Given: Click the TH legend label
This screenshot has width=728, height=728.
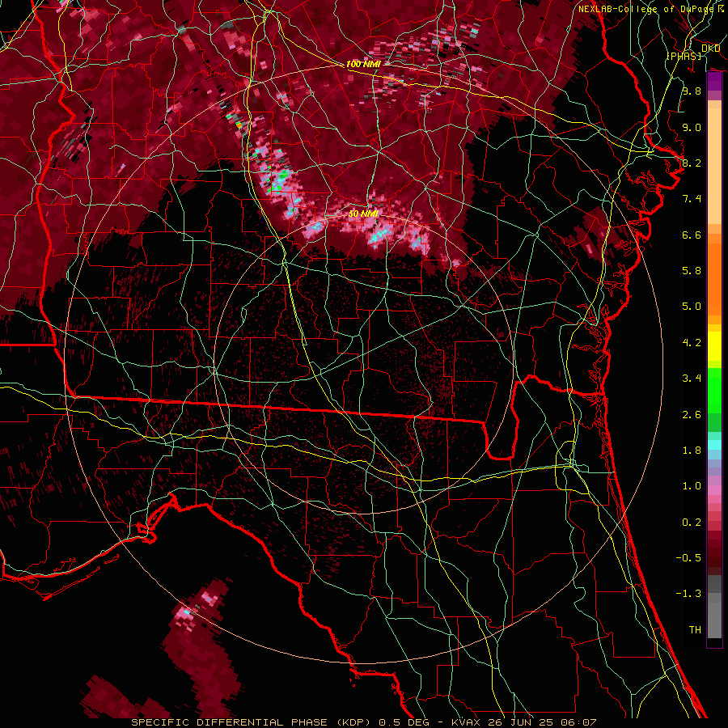Looking at the screenshot, I should point(695,630).
